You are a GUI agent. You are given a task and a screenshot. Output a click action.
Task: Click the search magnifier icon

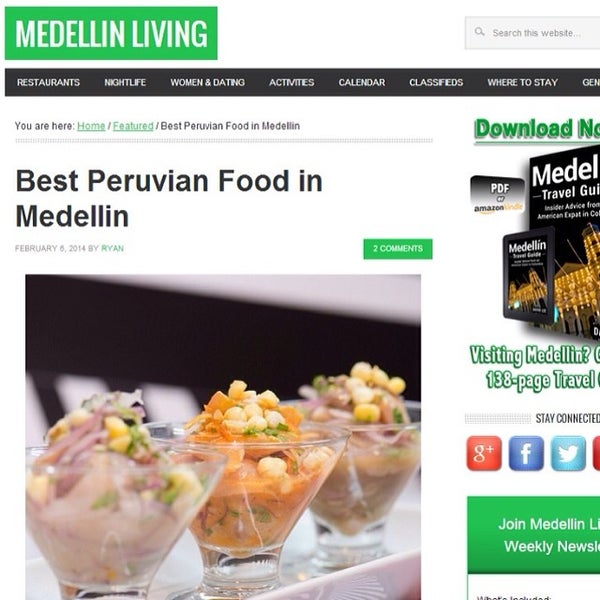tap(479, 32)
